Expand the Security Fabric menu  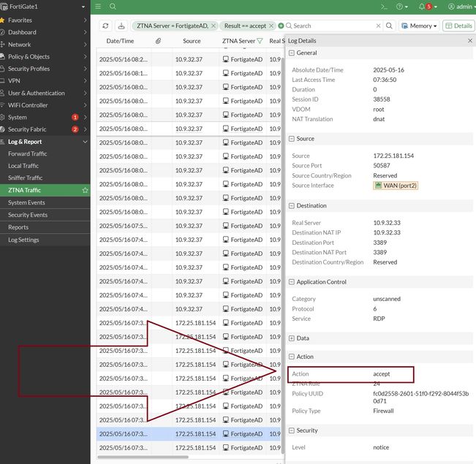coord(45,129)
